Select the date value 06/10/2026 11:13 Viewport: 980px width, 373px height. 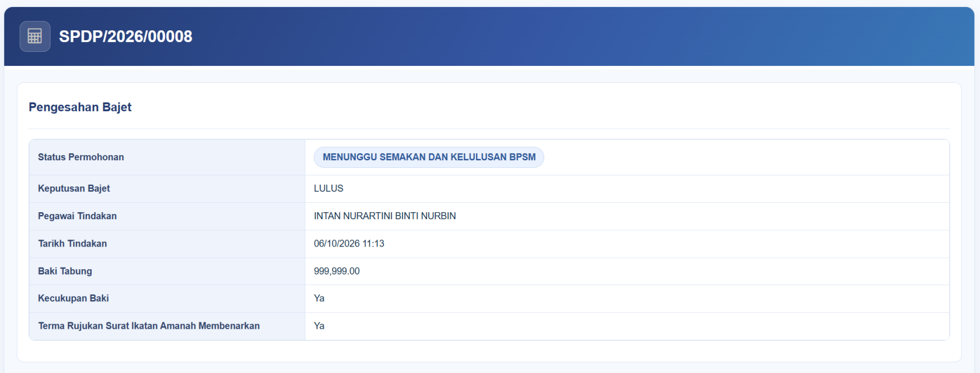(x=349, y=244)
